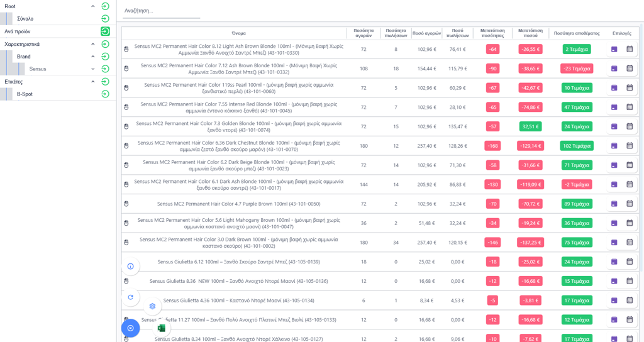Click the purple icon in the 3.0 Dark Brown row
The image size is (644, 342).
pyautogui.click(x=614, y=243)
